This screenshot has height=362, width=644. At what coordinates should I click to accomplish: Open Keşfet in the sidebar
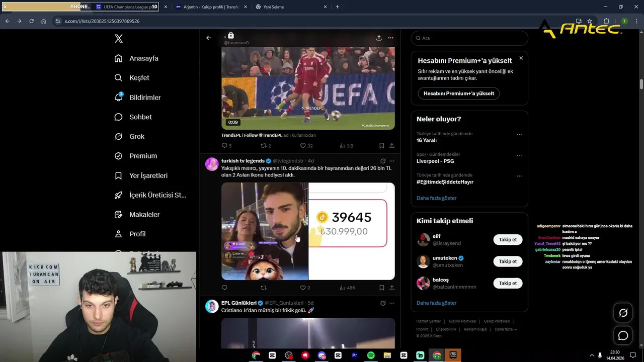132,78
